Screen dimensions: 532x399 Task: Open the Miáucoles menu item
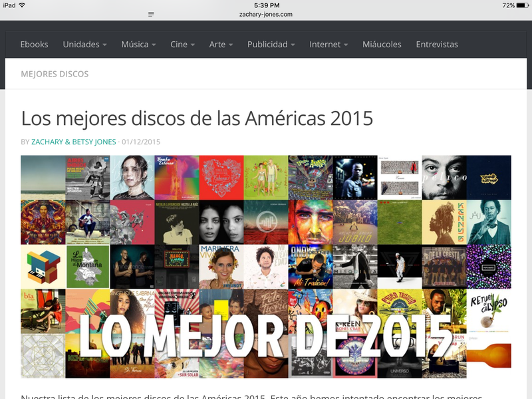pos(382,45)
